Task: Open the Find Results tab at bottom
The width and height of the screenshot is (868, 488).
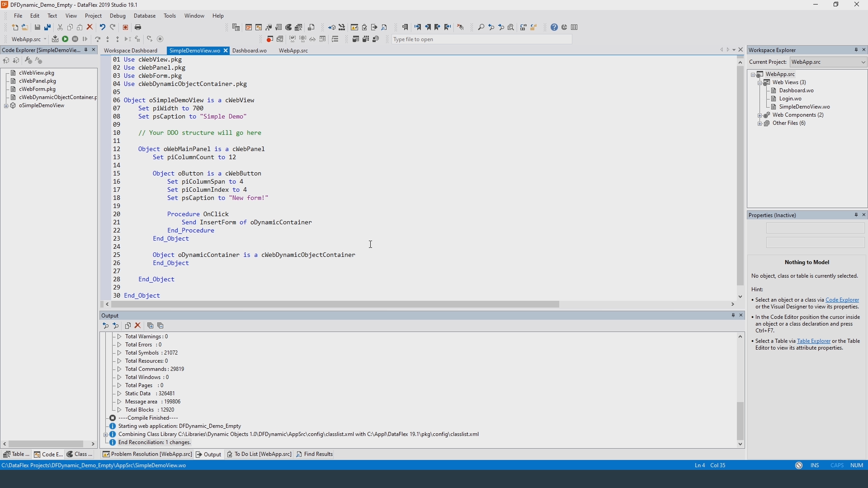Action: pyautogui.click(x=315, y=455)
